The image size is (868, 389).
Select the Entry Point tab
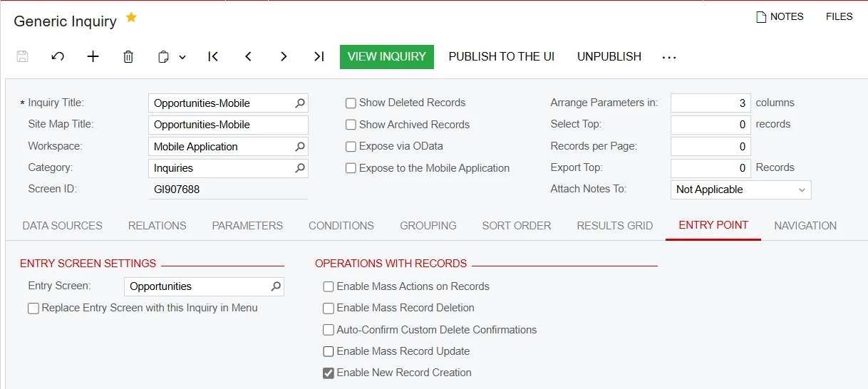[x=713, y=226]
